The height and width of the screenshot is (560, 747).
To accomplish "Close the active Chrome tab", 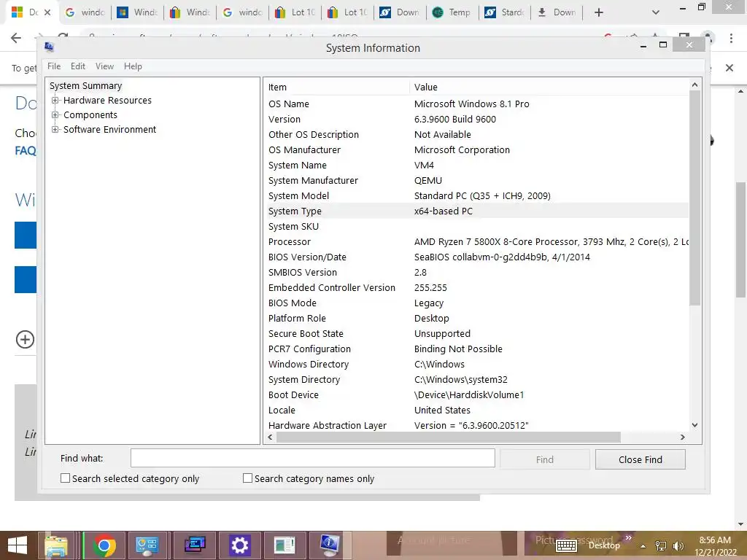I will [47, 12].
